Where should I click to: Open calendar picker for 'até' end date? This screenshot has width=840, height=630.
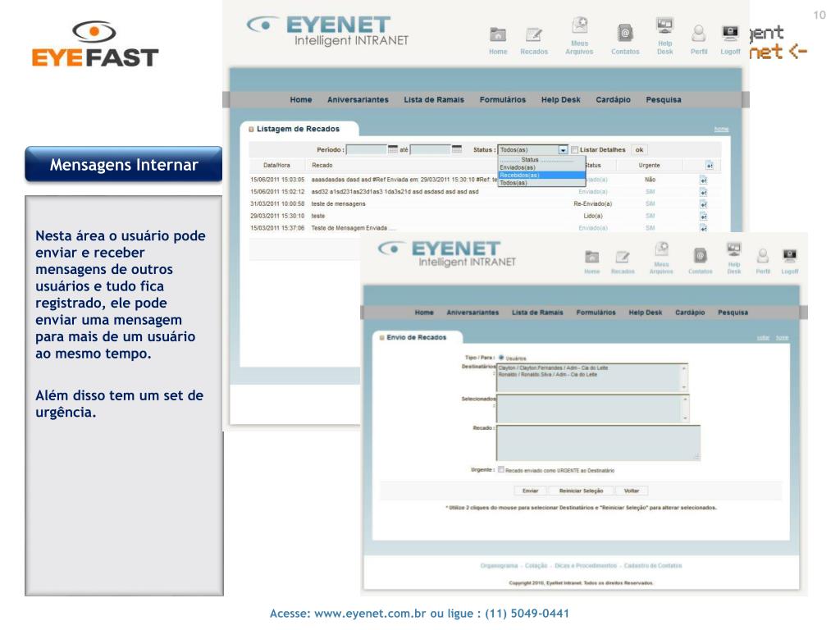pos(456,149)
